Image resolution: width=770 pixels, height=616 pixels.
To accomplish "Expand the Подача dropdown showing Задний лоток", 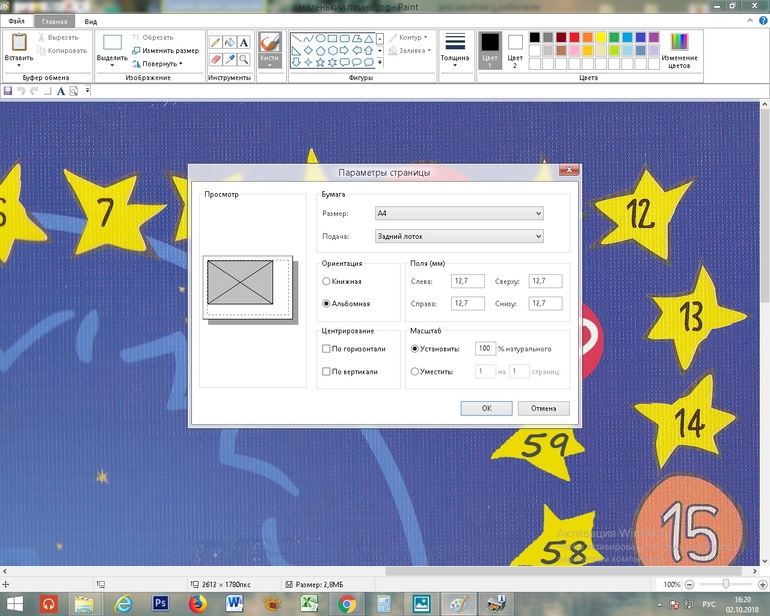I will point(458,236).
